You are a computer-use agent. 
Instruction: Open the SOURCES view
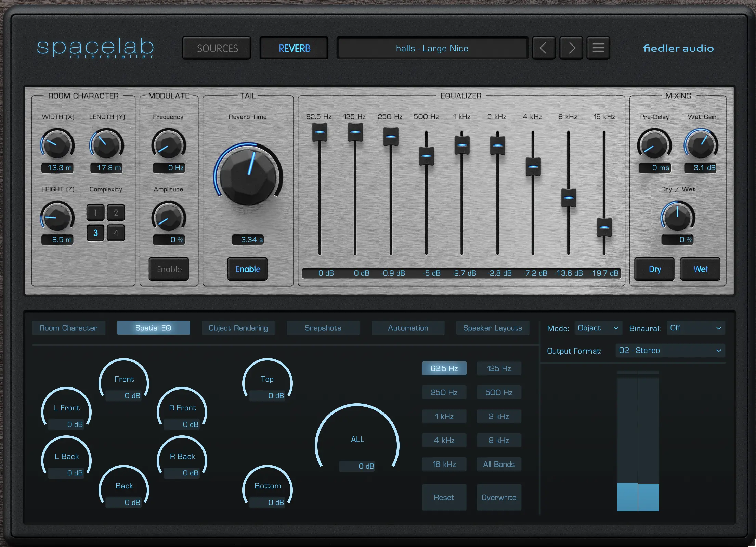(217, 48)
